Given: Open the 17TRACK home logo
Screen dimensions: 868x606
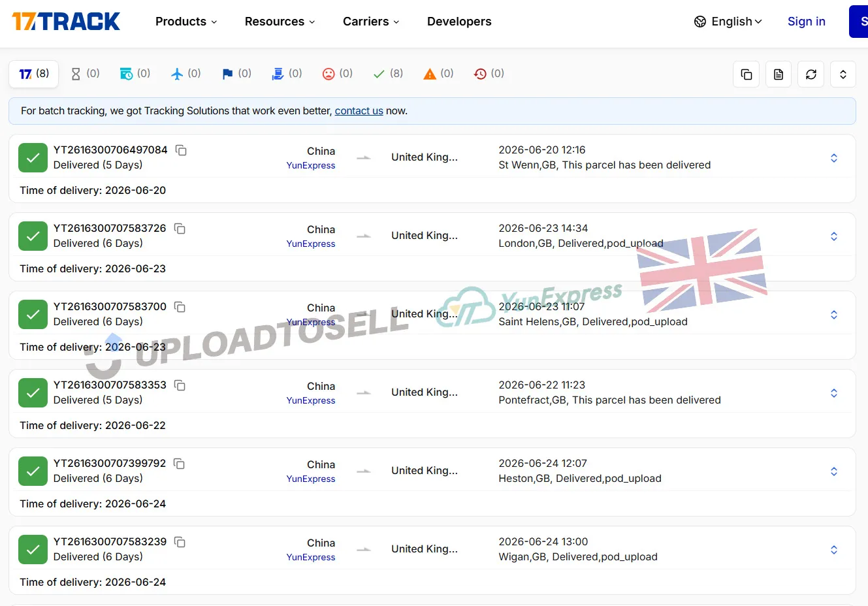Looking at the screenshot, I should [66, 22].
